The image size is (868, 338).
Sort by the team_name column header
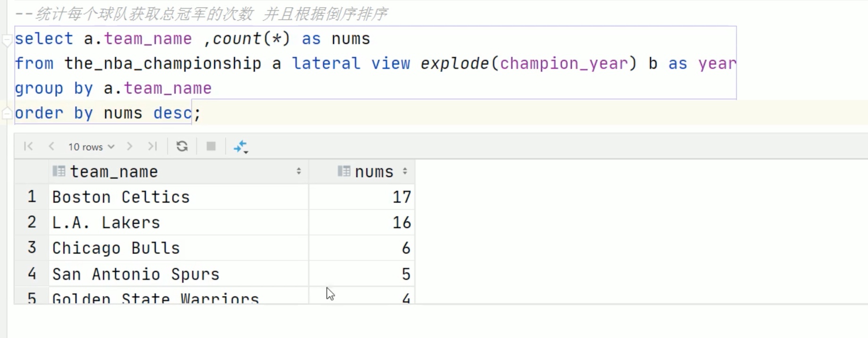pyautogui.click(x=178, y=171)
